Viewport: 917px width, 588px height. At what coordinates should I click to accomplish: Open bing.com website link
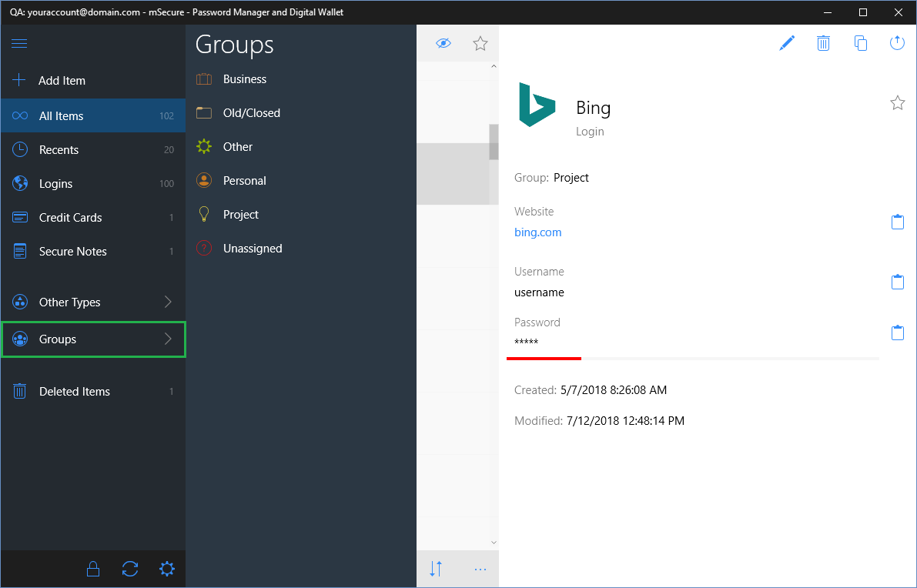pyautogui.click(x=538, y=232)
